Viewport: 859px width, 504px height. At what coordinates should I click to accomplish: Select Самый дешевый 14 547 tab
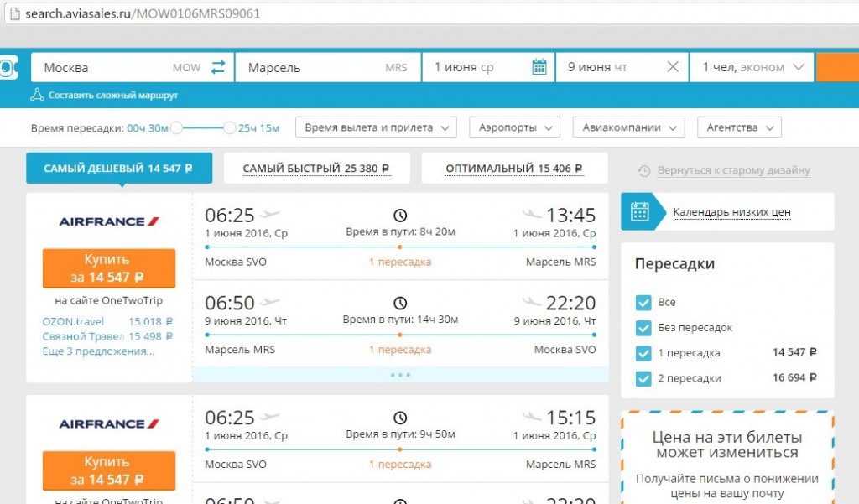click(x=119, y=169)
